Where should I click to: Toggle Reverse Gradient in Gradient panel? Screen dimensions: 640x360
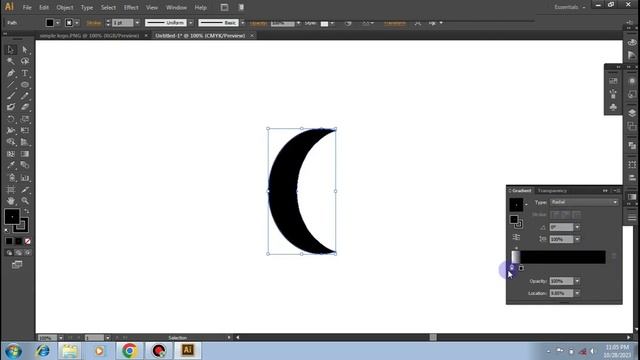coord(516,237)
